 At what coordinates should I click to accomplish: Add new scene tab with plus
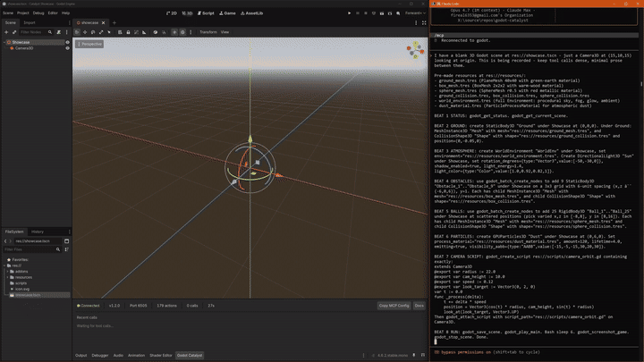[114, 23]
